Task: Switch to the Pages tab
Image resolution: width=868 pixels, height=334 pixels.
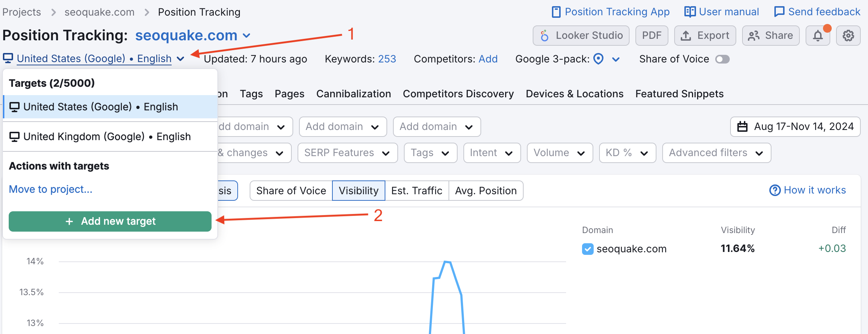Action: 290,94
